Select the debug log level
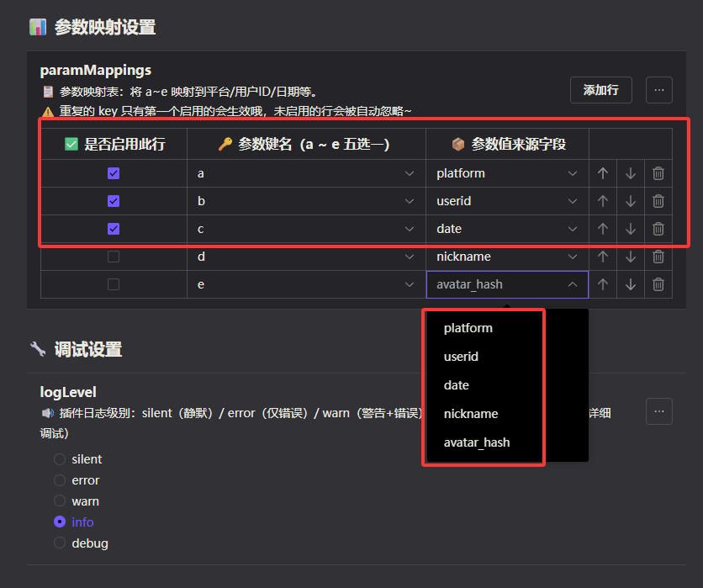This screenshot has width=703, height=588. point(60,543)
